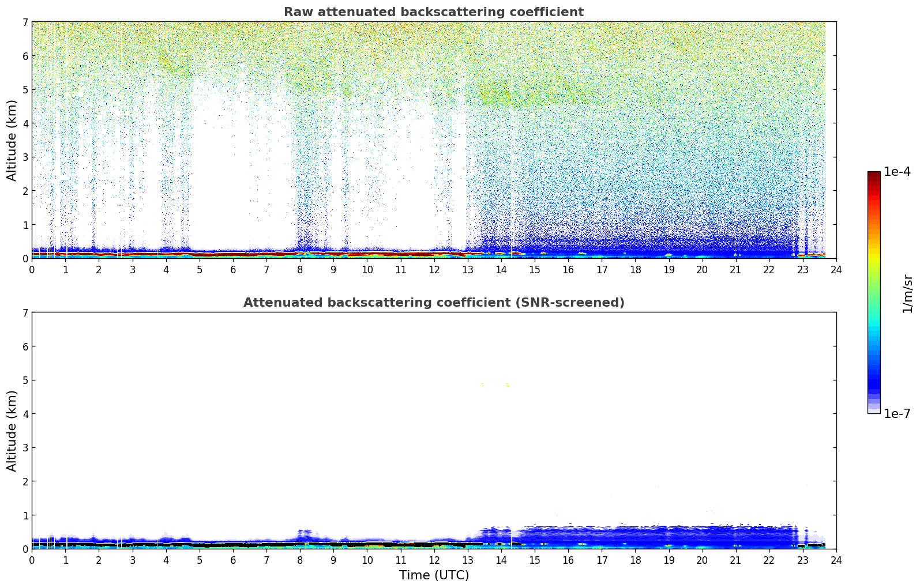Viewport: 920px width, 588px height.
Task: Select hour 12 tick on bottom time axis
Action: pos(434,560)
